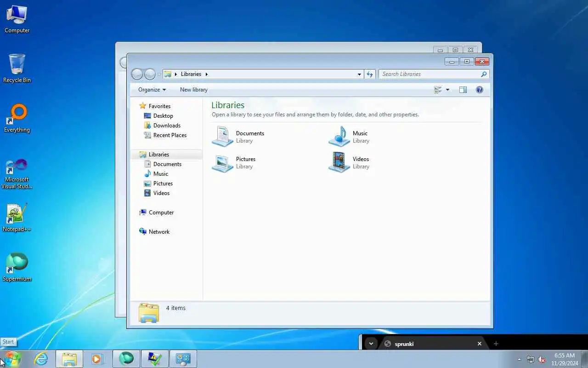
Task: Click the Libraries breadcrumb in address bar
Action: tap(191, 74)
